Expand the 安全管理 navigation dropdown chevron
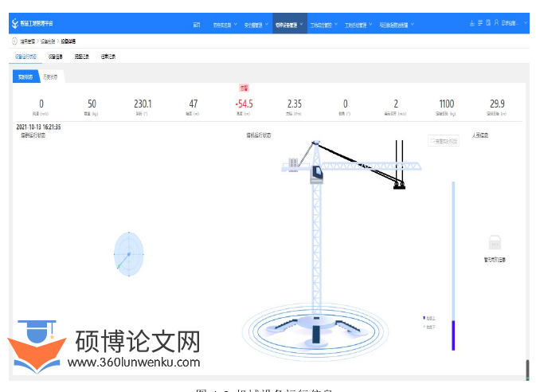Image resolution: width=536 pixels, height=392 pixels. pos(267,24)
